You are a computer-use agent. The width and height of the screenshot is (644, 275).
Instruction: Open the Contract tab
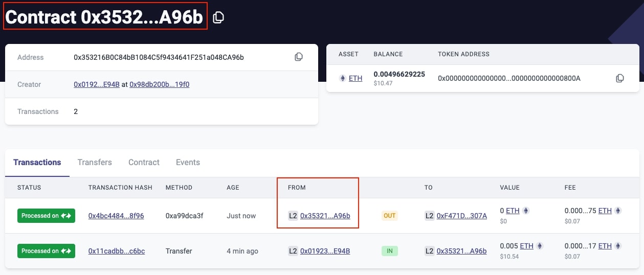click(144, 162)
